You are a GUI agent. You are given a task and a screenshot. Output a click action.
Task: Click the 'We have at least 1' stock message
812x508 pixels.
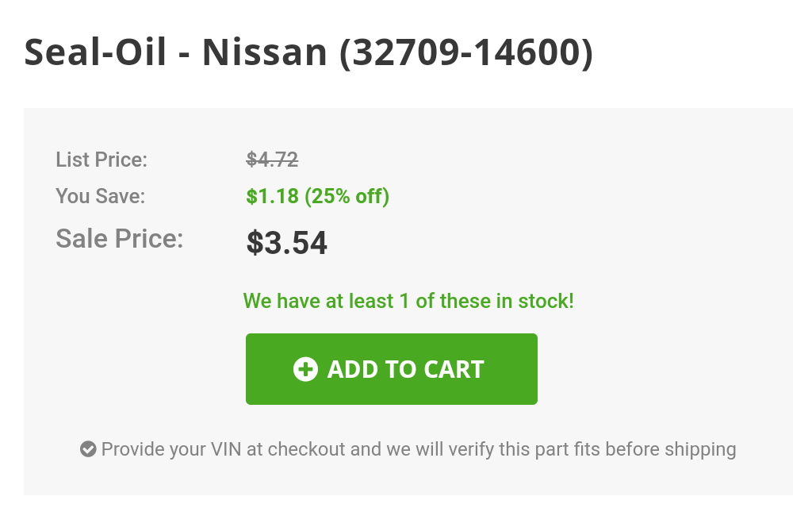[326, 301]
